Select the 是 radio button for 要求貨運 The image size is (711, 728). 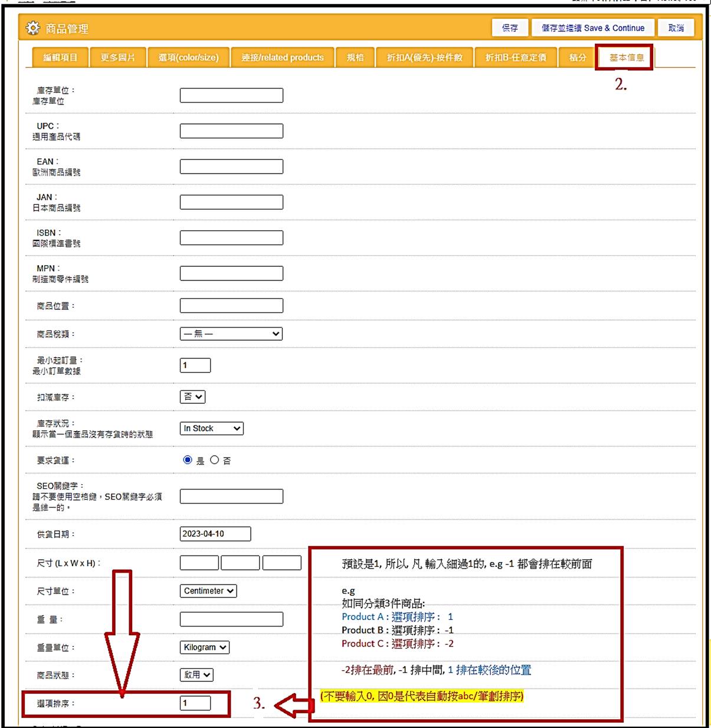click(188, 460)
